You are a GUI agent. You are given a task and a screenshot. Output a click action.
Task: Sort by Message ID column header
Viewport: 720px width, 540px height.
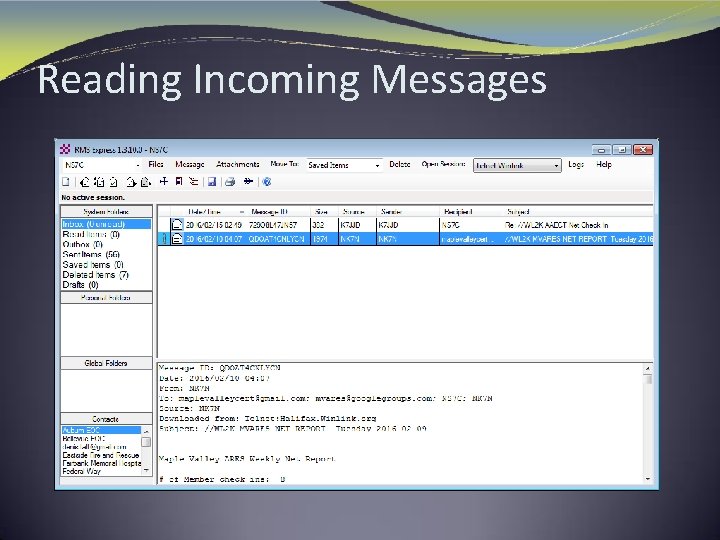click(279, 212)
